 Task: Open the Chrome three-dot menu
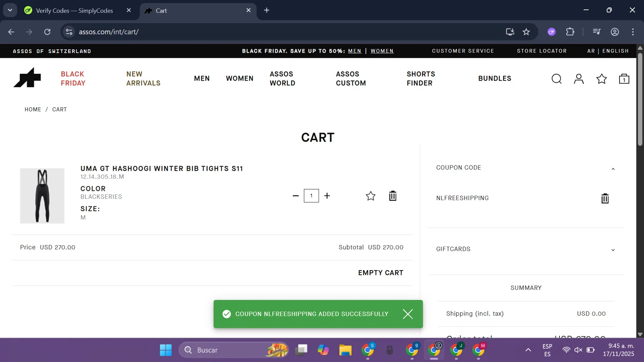pyautogui.click(x=633, y=32)
